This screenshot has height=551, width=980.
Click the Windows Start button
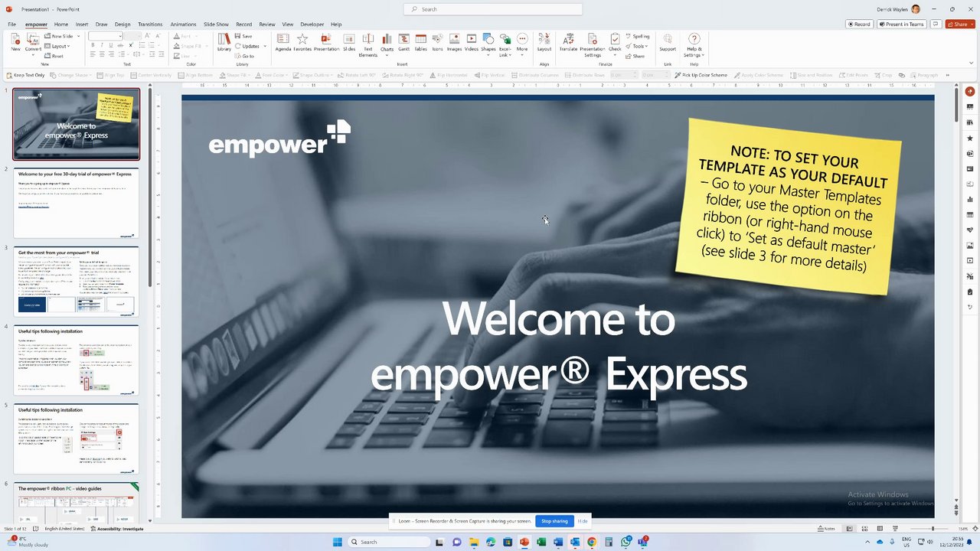coord(338,542)
